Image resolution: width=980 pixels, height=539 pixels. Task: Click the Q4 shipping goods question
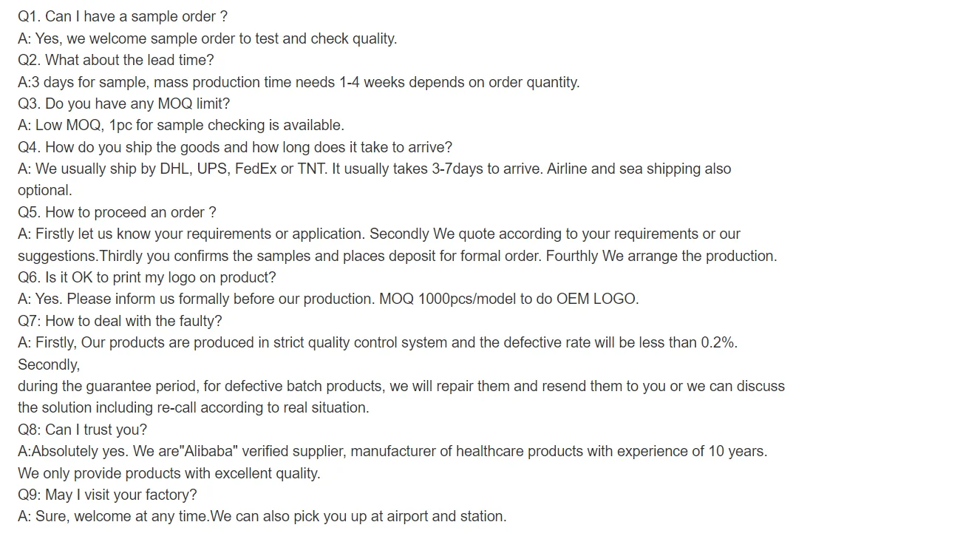tap(234, 147)
